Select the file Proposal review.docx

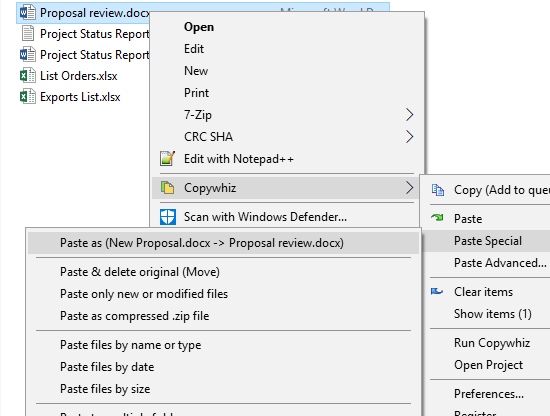click(95, 13)
